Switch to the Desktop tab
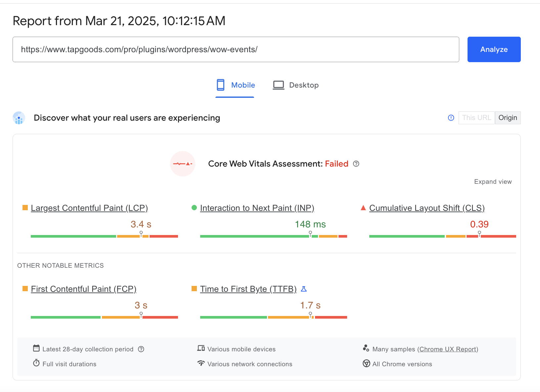The height and width of the screenshot is (392, 540). [x=296, y=85]
